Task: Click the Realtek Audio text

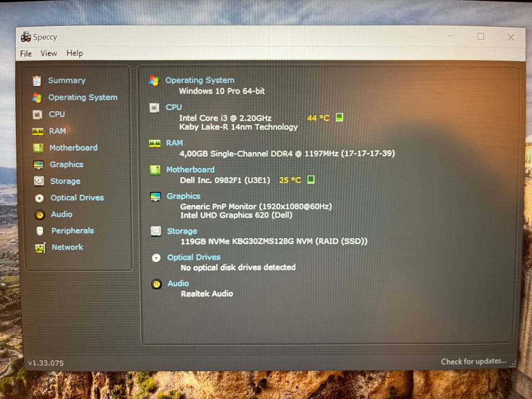Action: coord(207,294)
